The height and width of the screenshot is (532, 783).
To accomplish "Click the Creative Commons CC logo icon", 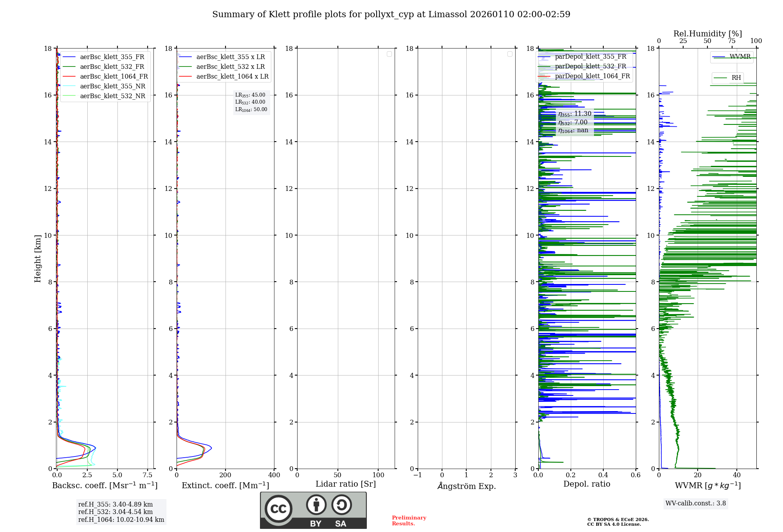I will click(x=278, y=509).
